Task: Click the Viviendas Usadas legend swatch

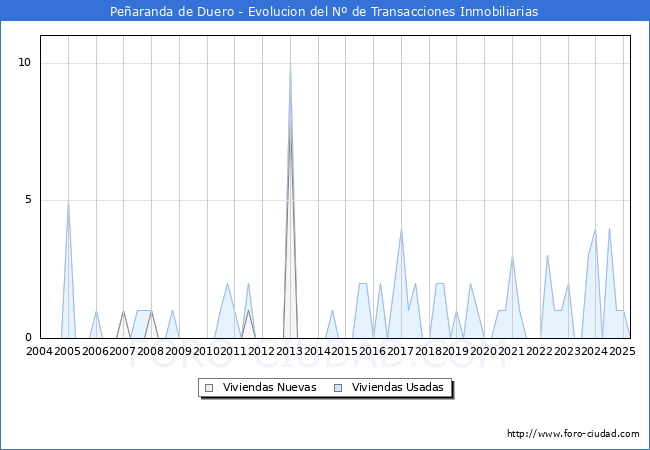Action: tap(338, 388)
